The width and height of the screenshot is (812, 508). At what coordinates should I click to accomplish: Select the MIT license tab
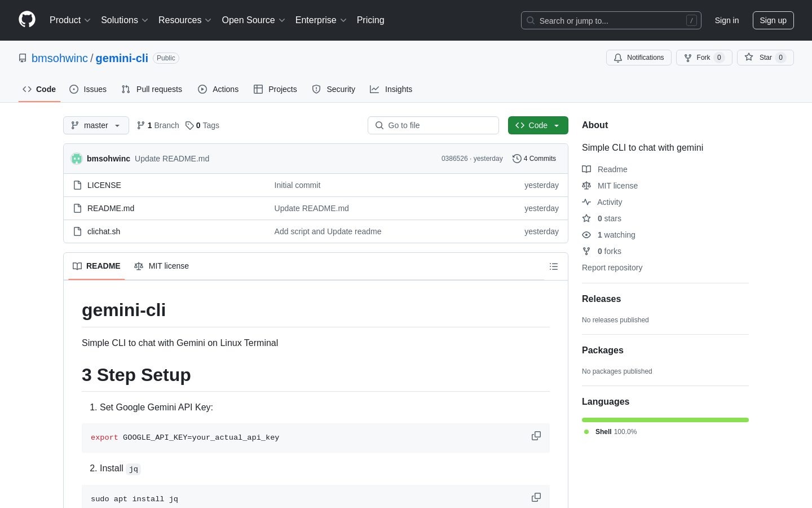pos(161,266)
